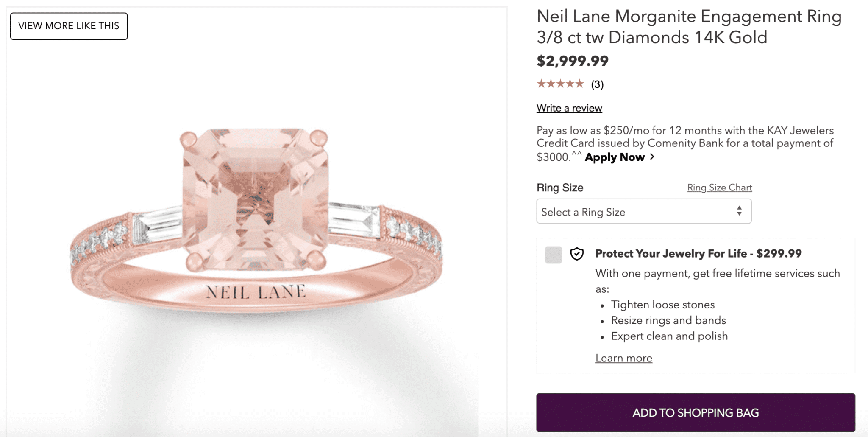Image resolution: width=868 pixels, height=437 pixels.
Task: Click the chevron arrow beside Apply Now
Action: point(652,157)
